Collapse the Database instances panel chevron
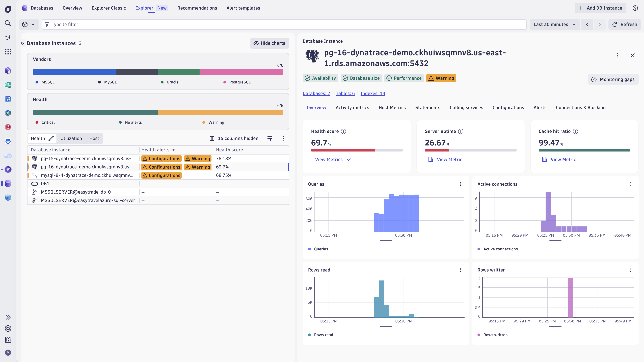The image size is (644, 362). tap(22, 43)
